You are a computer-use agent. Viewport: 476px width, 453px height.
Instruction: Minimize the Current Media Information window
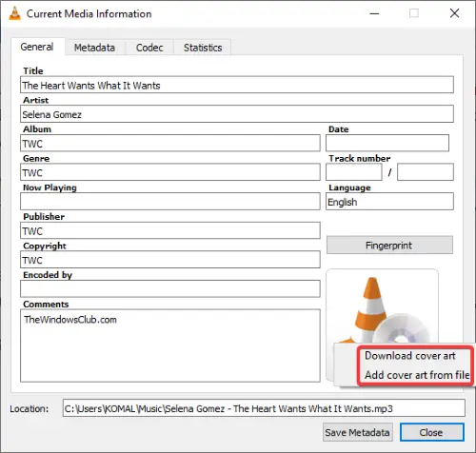pyautogui.click(x=374, y=13)
